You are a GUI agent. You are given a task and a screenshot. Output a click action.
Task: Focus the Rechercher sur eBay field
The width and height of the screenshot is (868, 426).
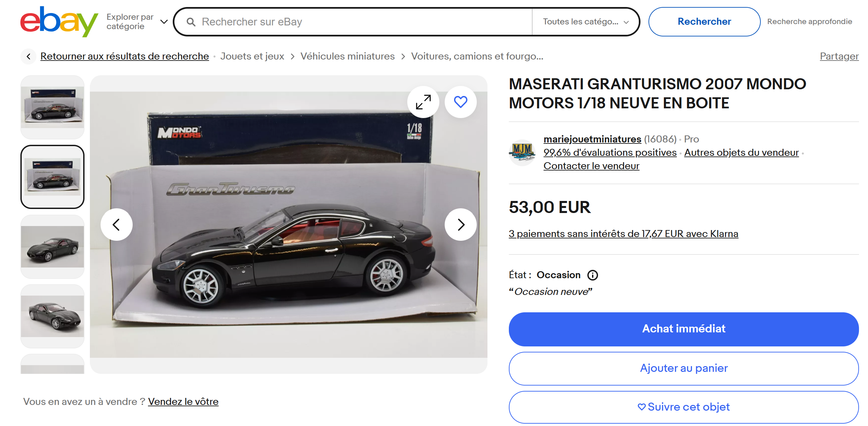(365, 22)
